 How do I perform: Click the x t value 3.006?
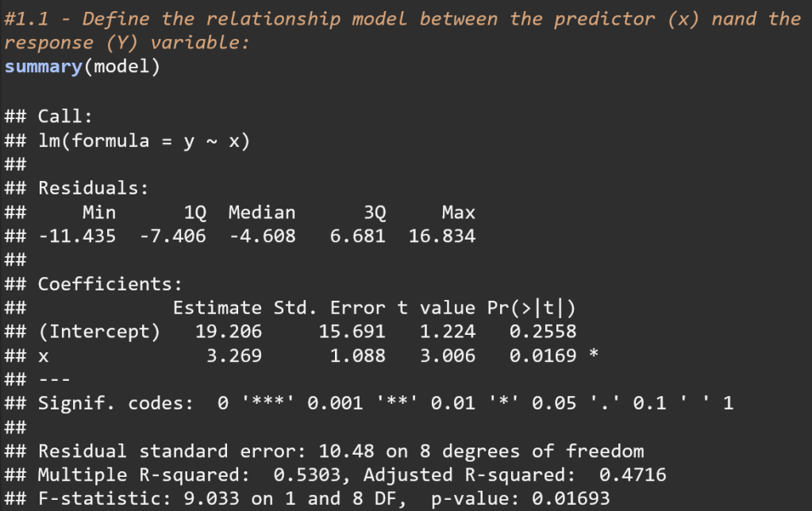coord(448,355)
